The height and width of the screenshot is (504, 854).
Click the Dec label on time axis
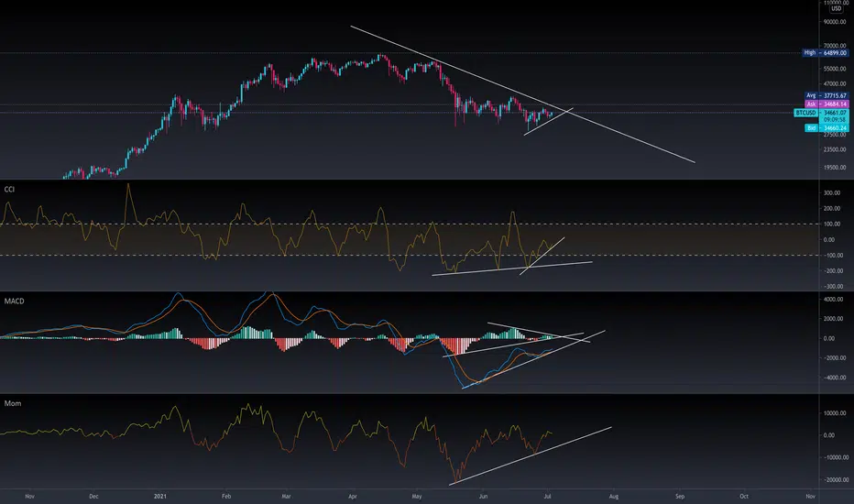(93, 497)
